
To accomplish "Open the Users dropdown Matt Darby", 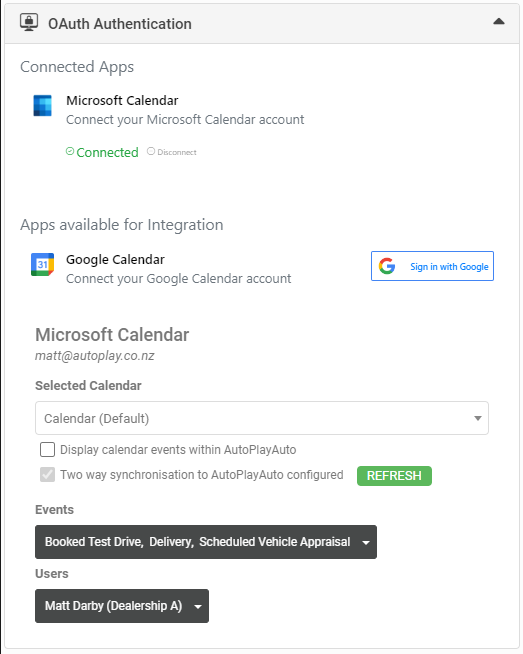I will tap(122, 606).
